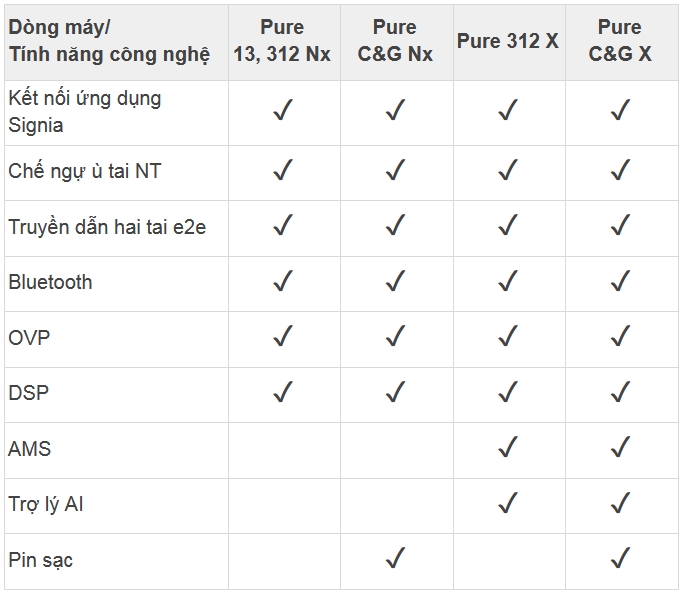Click the Bluetooth checkmark for Pure 312 X
Screen dimensions: 685x596
pyautogui.click(x=507, y=282)
